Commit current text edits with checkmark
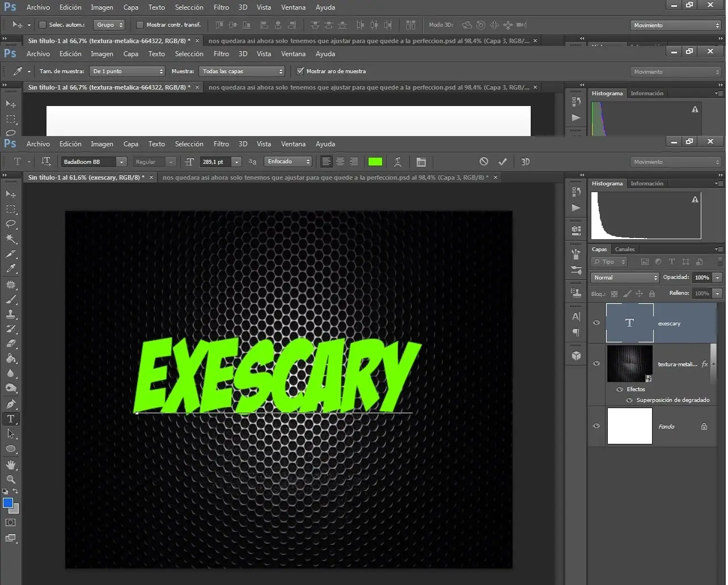Image resolution: width=728 pixels, height=585 pixels. (502, 162)
